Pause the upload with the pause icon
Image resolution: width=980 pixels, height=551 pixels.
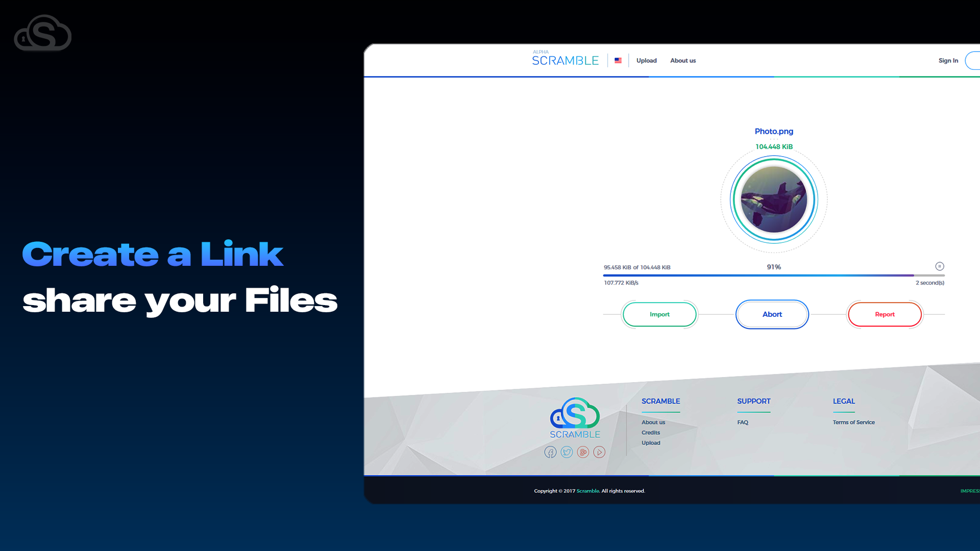pyautogui.click(x=940, y=266)
